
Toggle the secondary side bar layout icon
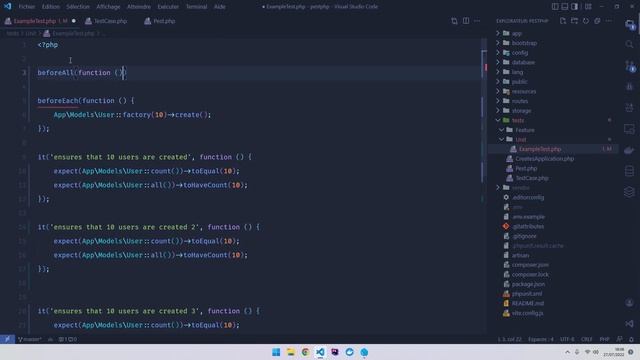coord(575,7)
